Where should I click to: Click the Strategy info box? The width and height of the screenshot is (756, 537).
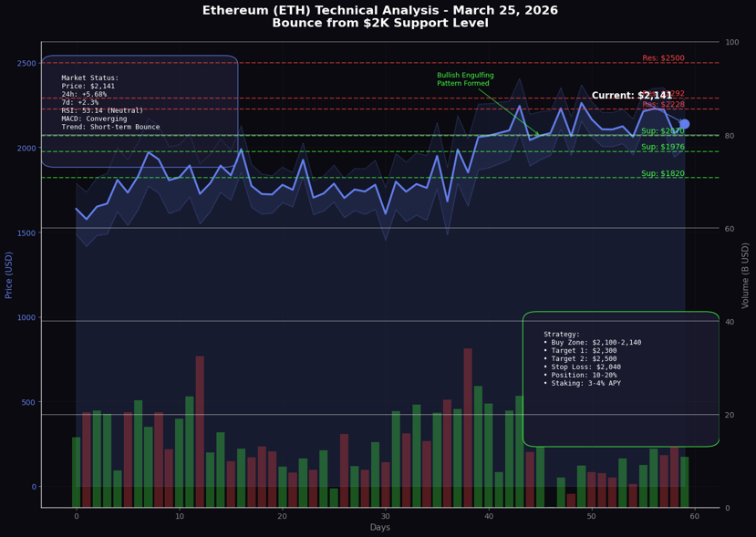tap(621, 379)
